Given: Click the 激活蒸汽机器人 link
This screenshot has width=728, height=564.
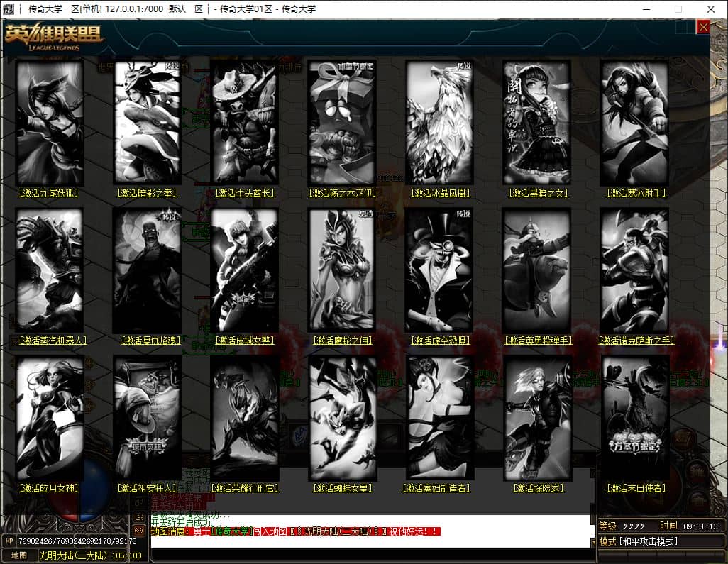Looking at the screenshot, I should (53, 341).
